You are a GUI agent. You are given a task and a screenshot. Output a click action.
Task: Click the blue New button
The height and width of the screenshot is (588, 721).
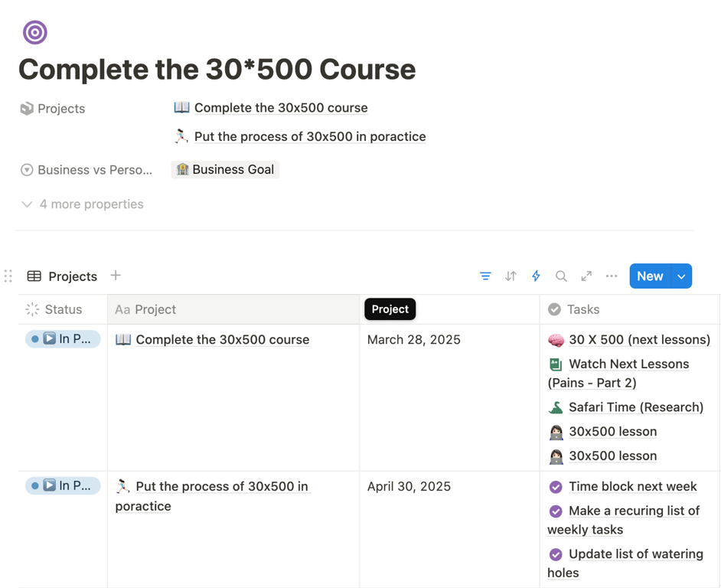[650, 276]
